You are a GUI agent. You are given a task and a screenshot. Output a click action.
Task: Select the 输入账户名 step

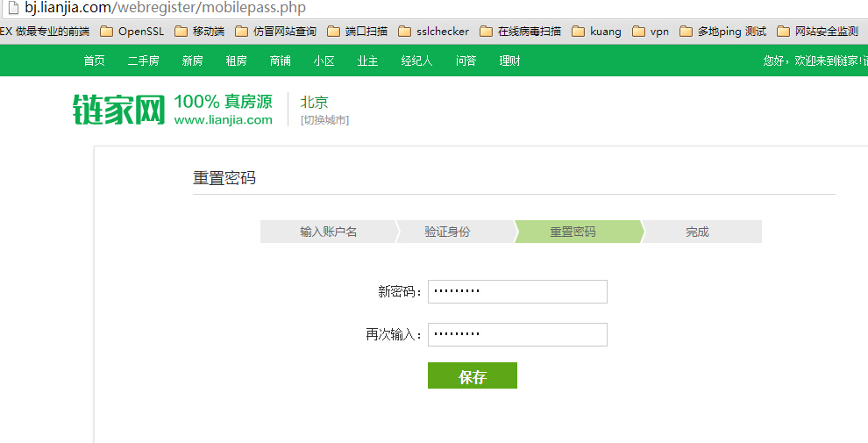pos(329,232)
